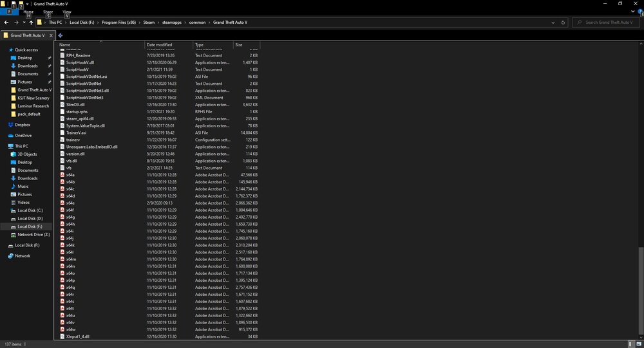Image resolution: width=644 pixels, height=348 pixels.
Task: Select Quick access in navigation pane
Action: pos(26,50)
